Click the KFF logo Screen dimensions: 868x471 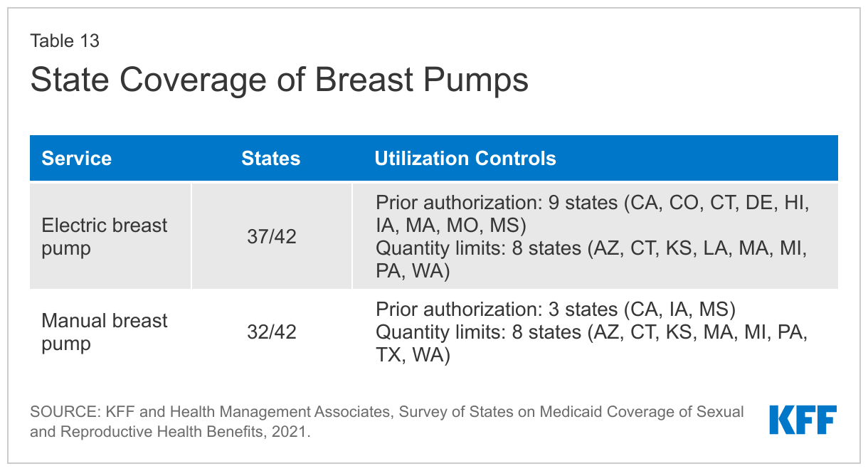point(803,420)
